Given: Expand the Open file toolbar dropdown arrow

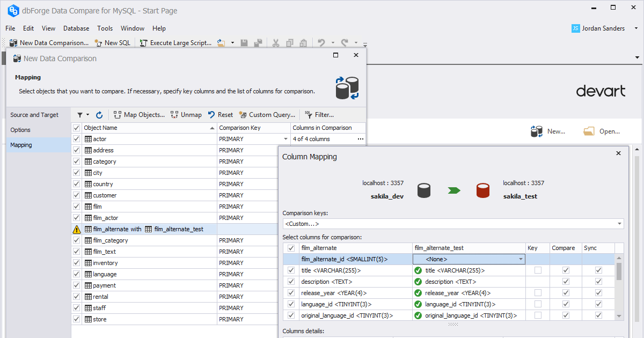Looking at the screenshot, I should pyautogui.click(x=232, y=43).
